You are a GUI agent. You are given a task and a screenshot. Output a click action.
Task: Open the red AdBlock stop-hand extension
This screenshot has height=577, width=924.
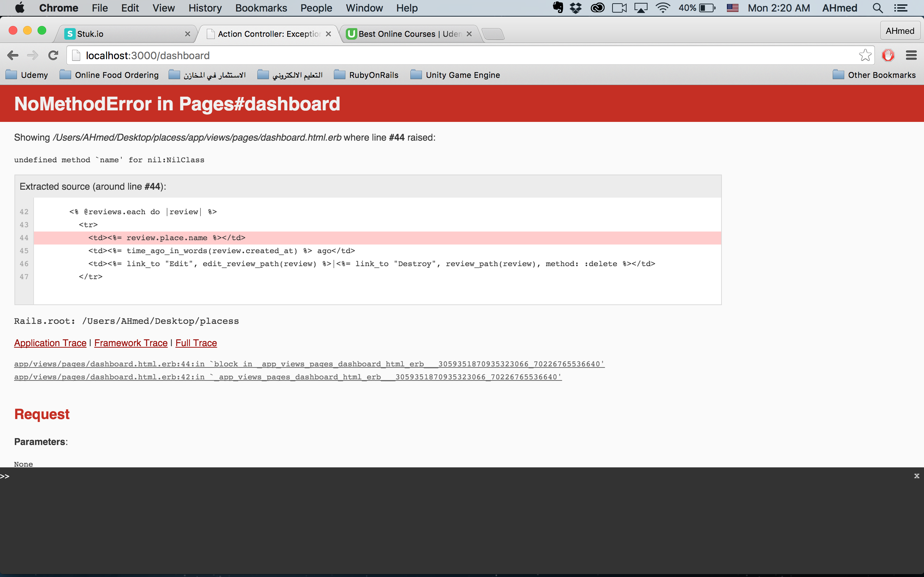(x=888, y=56)
